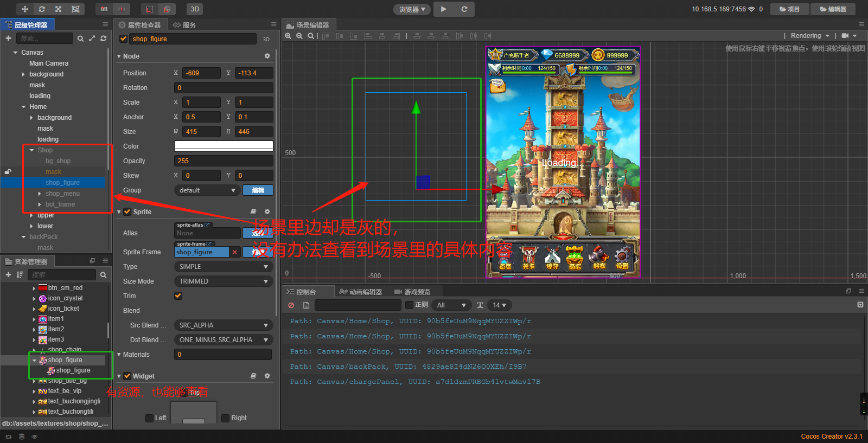Screen dimensions: 868x443
Task: Open the console font size dropdown
Action: (x=499, y=305)
